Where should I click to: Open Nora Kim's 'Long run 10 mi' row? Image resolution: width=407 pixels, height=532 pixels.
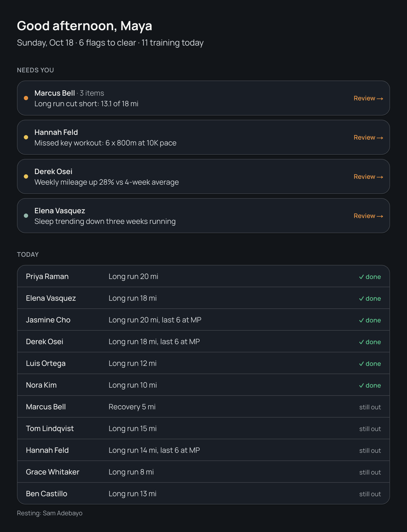(x=203, y=385)
